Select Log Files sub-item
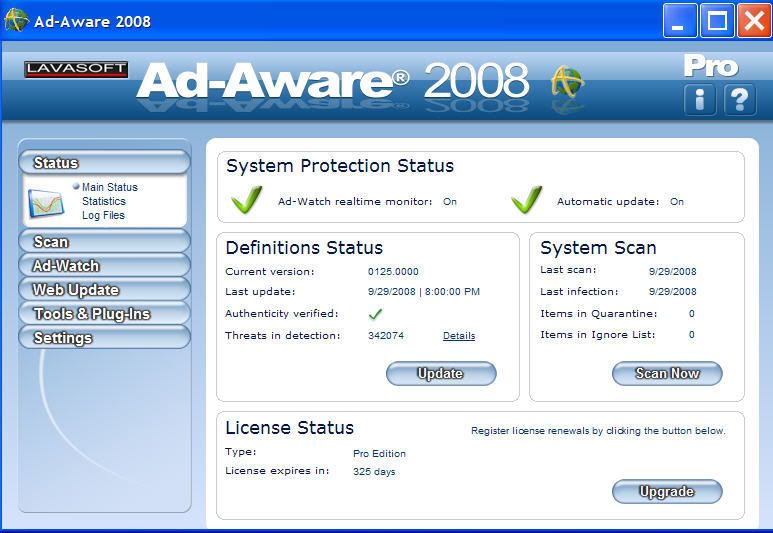 [103, 215]
